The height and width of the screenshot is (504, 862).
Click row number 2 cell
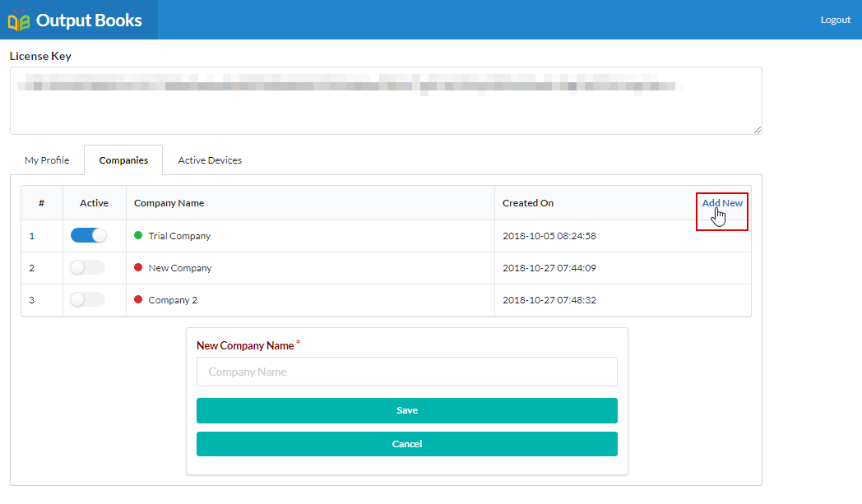click(42, 268)
